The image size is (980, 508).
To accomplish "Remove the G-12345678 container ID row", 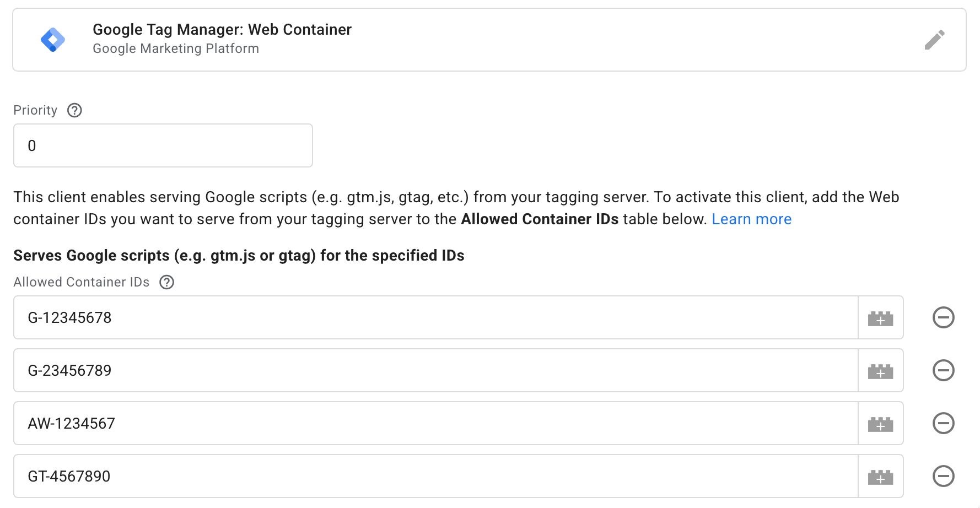I will tap(943, 317).
